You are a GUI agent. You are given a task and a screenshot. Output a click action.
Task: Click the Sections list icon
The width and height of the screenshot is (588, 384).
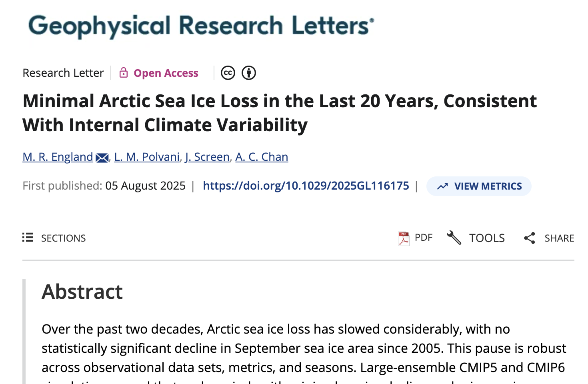(x=28, y=238)
